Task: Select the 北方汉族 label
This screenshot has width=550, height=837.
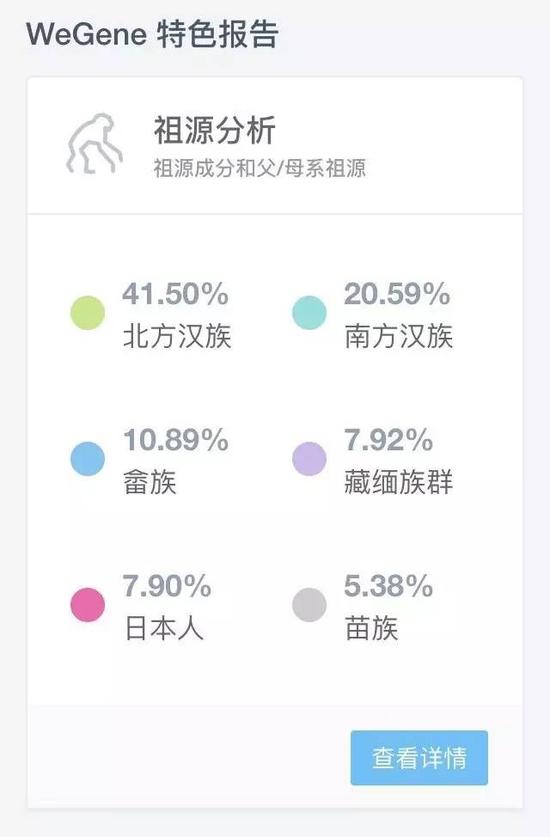Action: click(x=177, y=336)
